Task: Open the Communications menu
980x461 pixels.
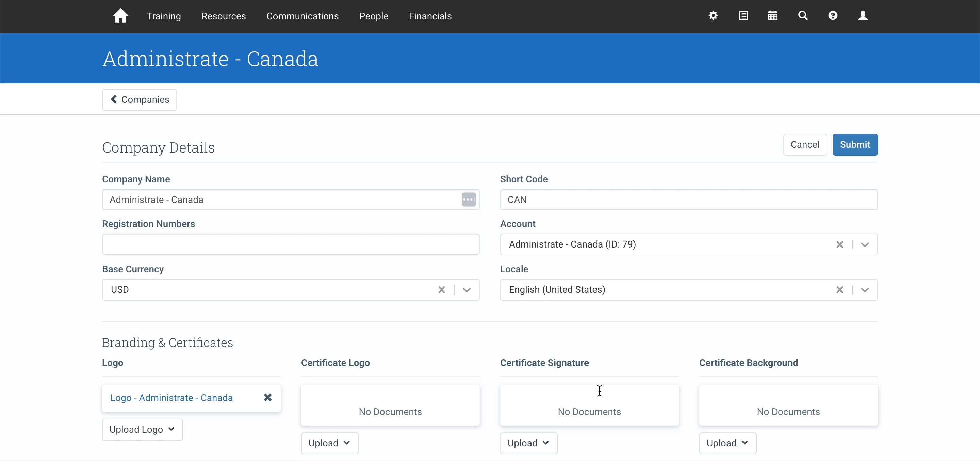Action: coord(303,16)
